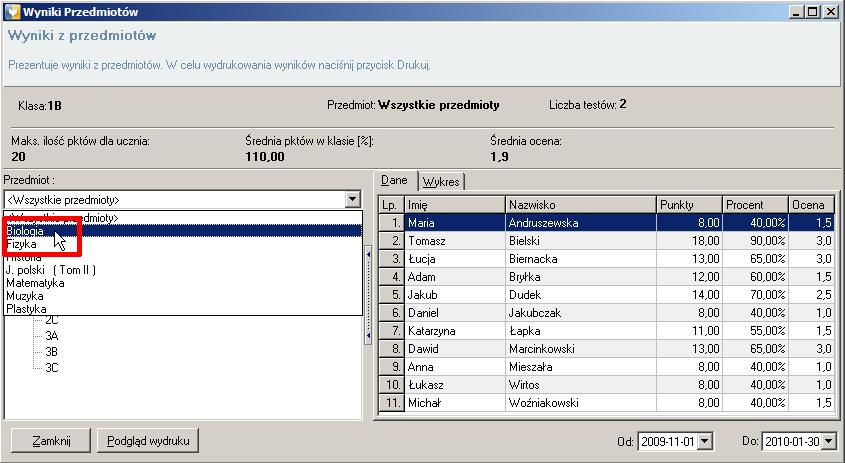
Task: Sort by the Procent column header
Action: pyautogui.click(x=755, y=205)
